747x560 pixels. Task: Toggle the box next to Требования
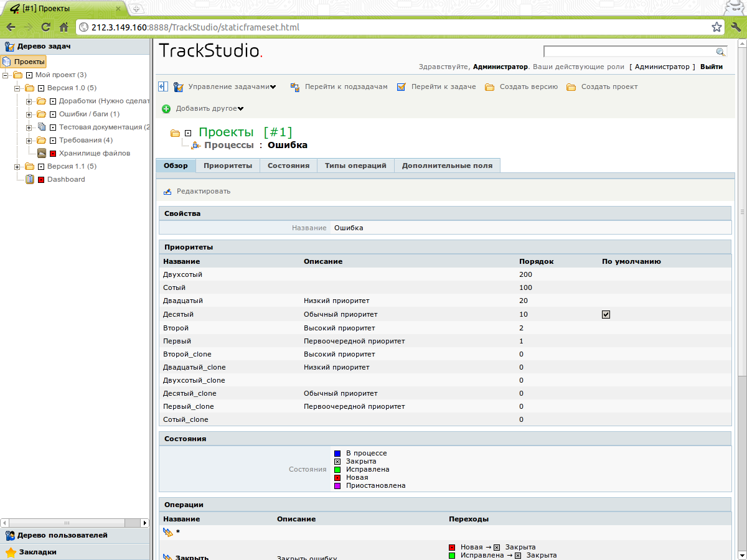pos(53,140)
